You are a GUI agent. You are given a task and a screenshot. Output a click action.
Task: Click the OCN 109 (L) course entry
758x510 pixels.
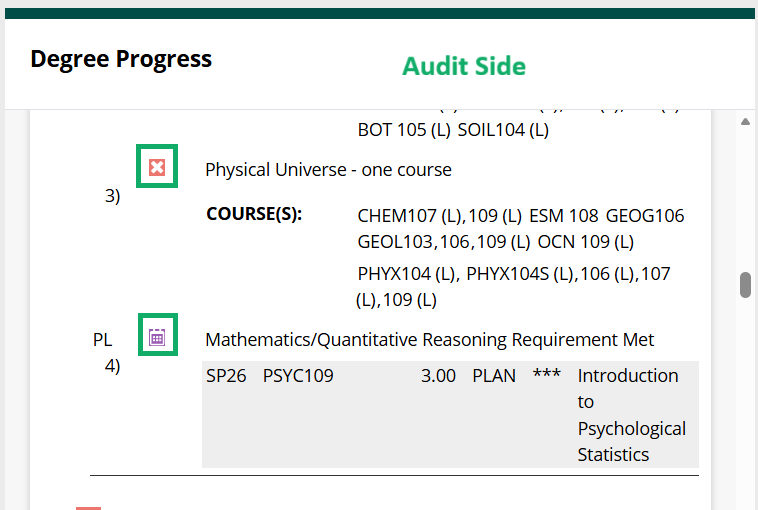coord(585,242)
